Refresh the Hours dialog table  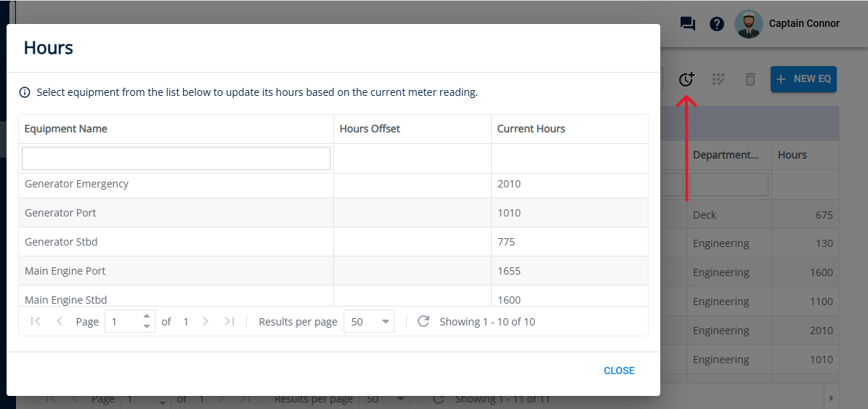coord(423,321)
